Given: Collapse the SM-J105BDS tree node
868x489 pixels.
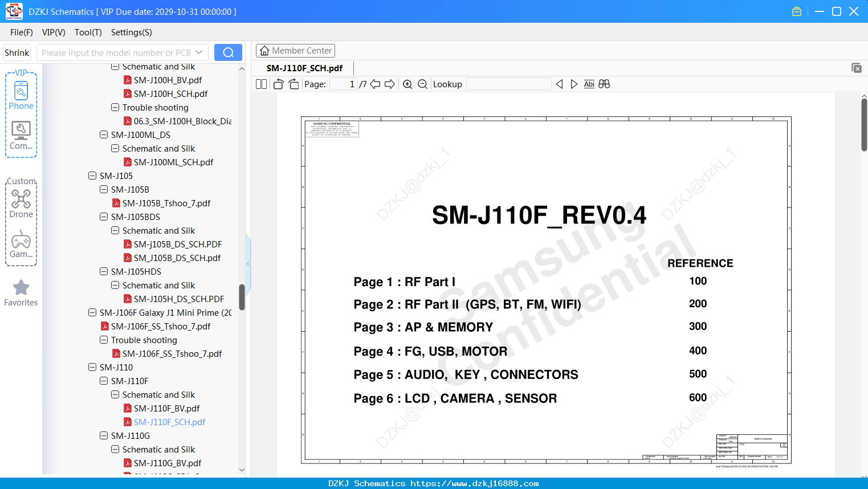Looking at the screenshot, I should pos(104,217).
